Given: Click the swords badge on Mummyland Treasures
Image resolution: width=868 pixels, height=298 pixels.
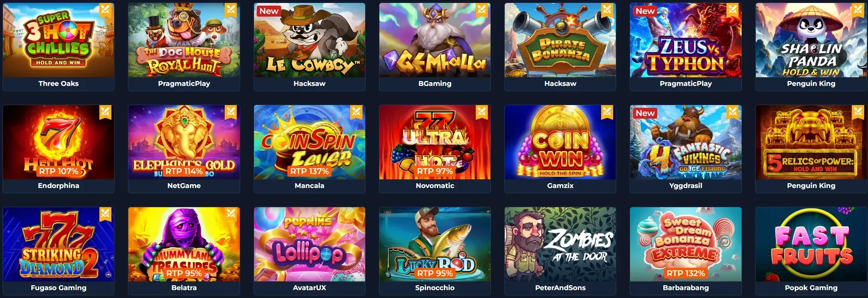Looking at the screenshot, I should tap(231, 214).
